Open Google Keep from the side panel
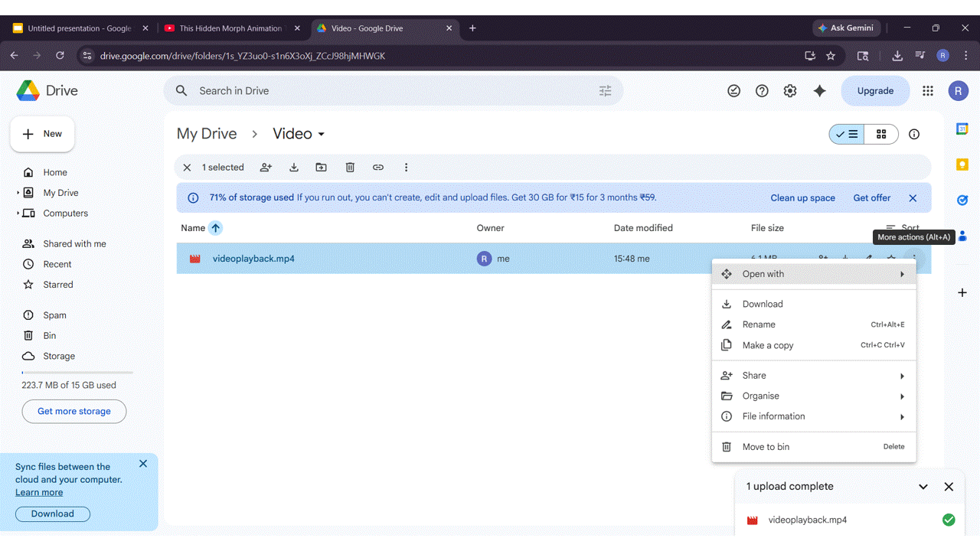 962,164
